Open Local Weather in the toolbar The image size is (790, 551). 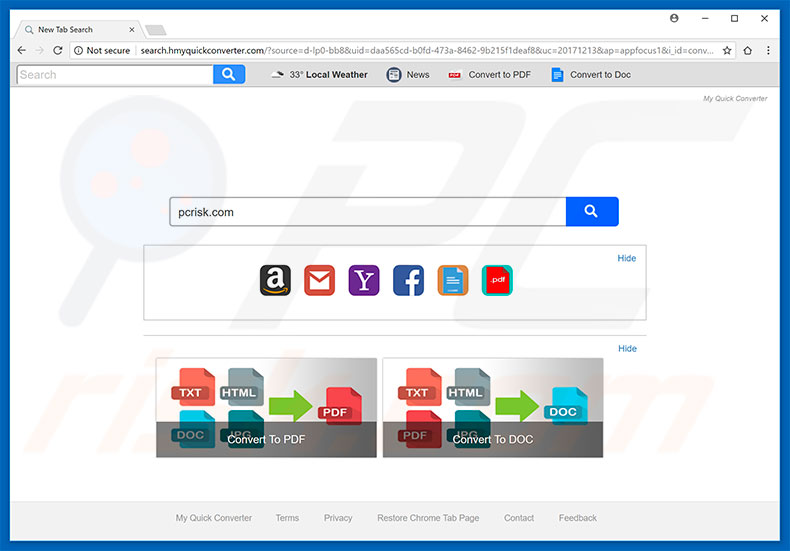[x=320, y=75]
